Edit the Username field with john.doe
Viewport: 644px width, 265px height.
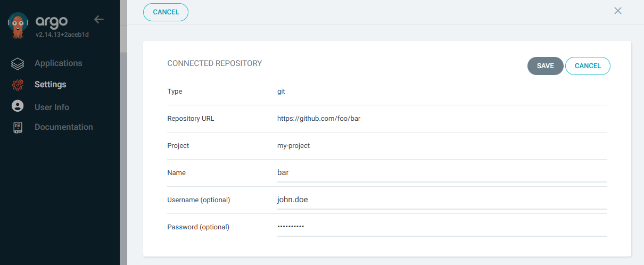click(442, 200)
